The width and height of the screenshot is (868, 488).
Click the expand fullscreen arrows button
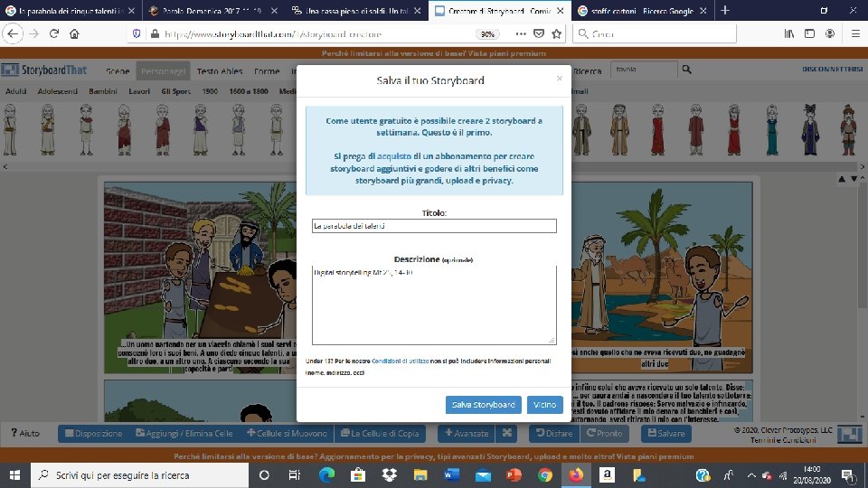coord(506,433)
